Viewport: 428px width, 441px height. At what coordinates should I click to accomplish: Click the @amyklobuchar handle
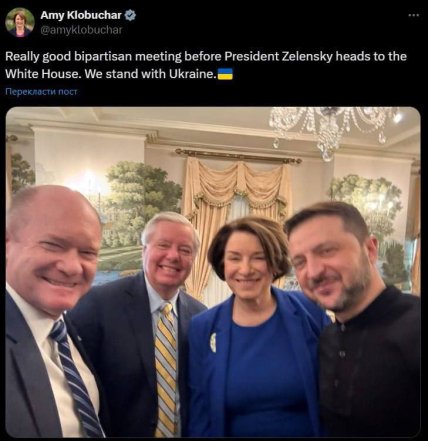[x=81, y=30]
